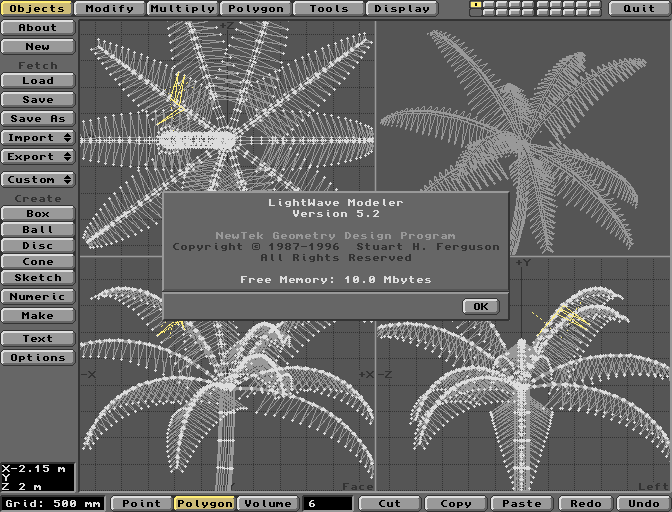Toggle Polygon selection mode
672x512 pixels.
pyautogui.click(x=204, y=504)
